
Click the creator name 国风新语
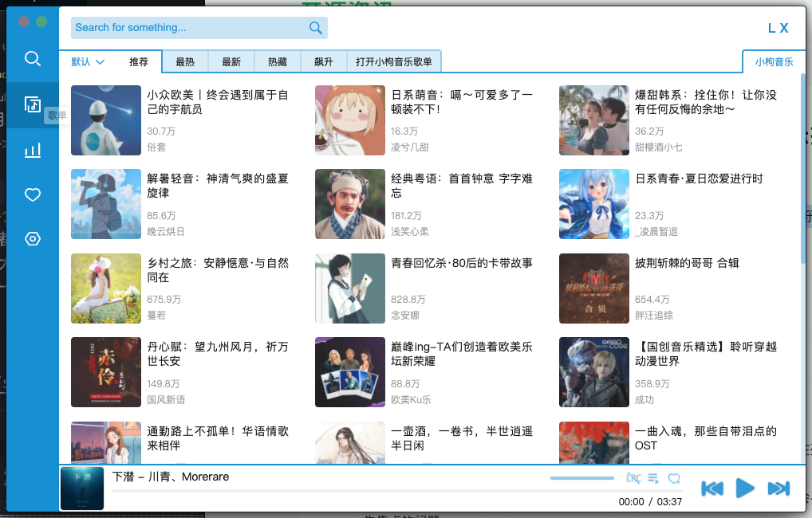166,399
